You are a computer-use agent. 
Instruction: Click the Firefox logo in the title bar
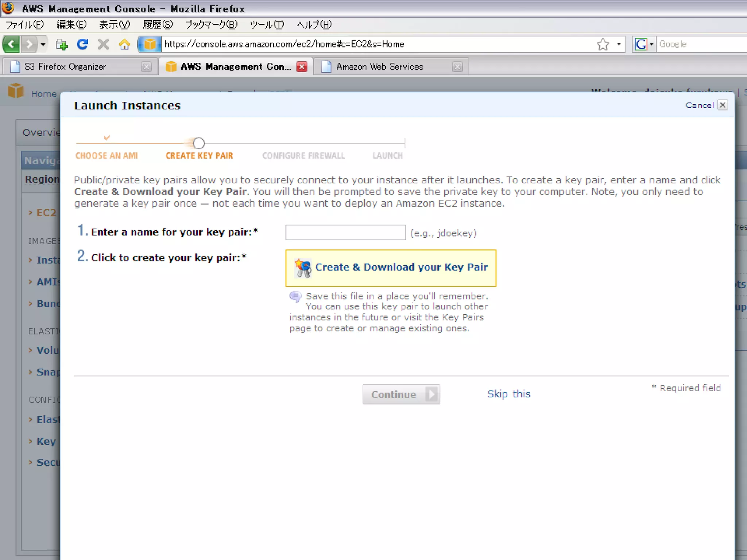(8, 8)
